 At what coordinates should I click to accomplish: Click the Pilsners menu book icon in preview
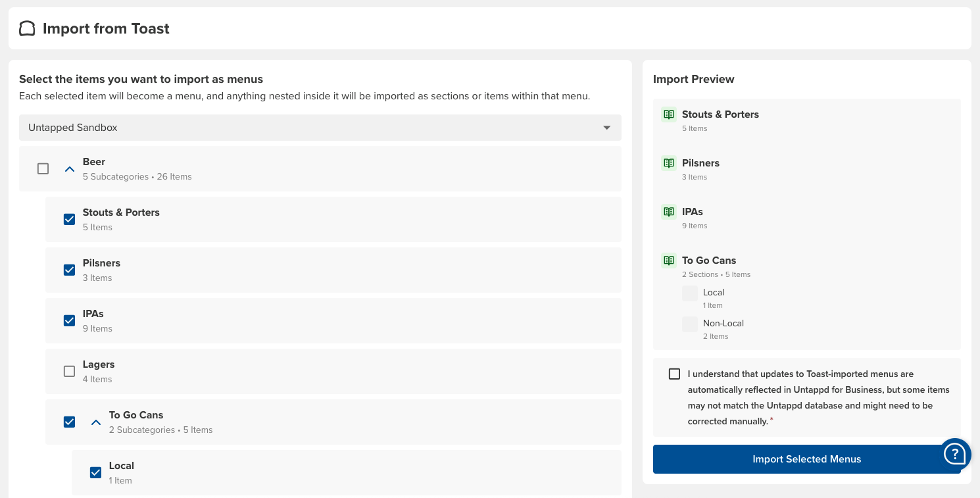pyautogui.click(x=669, y=163)
